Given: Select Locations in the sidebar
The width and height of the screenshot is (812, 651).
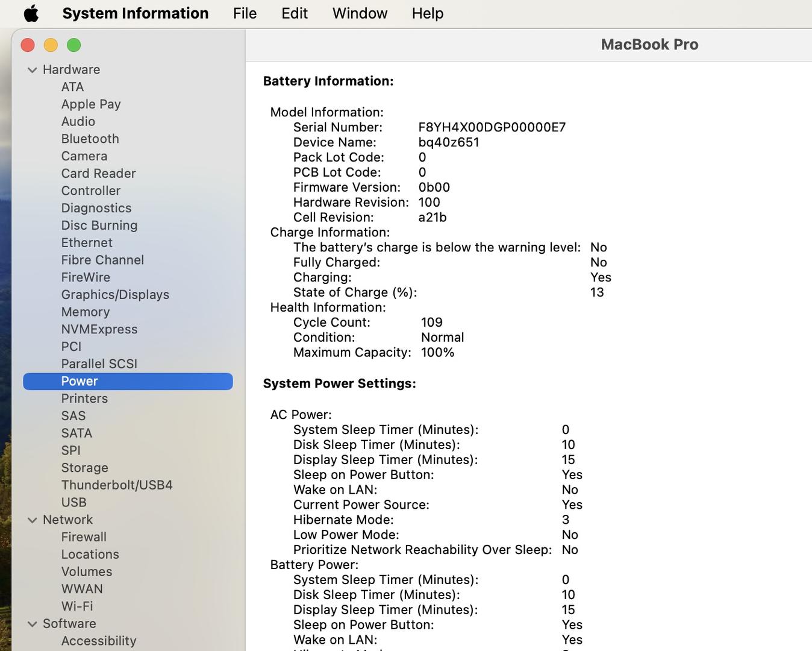Looking at the screenshot, I should click(x=90, y=555).
